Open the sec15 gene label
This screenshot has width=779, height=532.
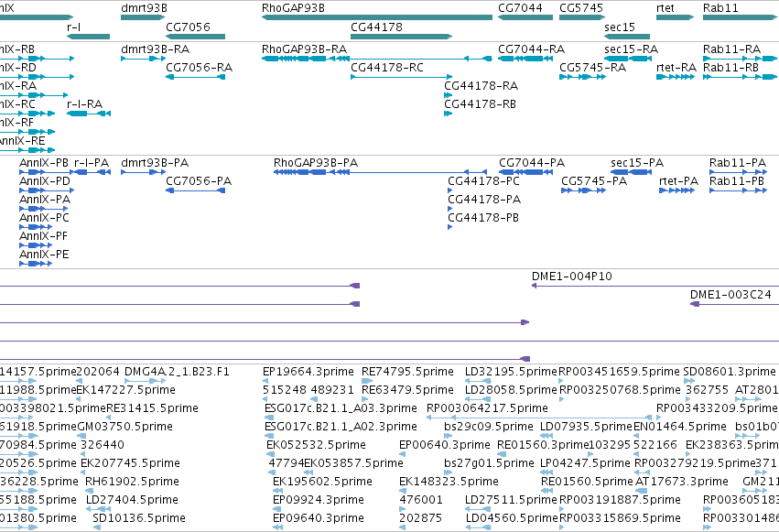coord(620,27)
